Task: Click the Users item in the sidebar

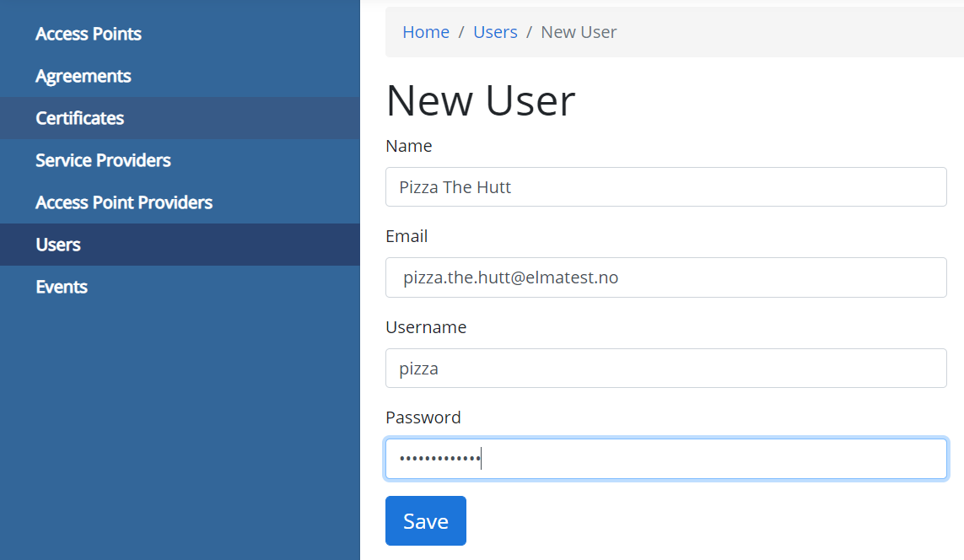Action: click(58, 245)
